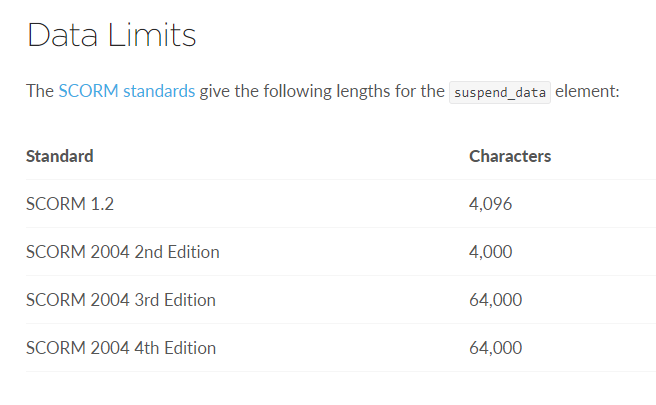The width and height of the screenshot is (656, 405).
Task: Select the SCORM 2004 3rd Edition cell
Action: pos(121,300)
